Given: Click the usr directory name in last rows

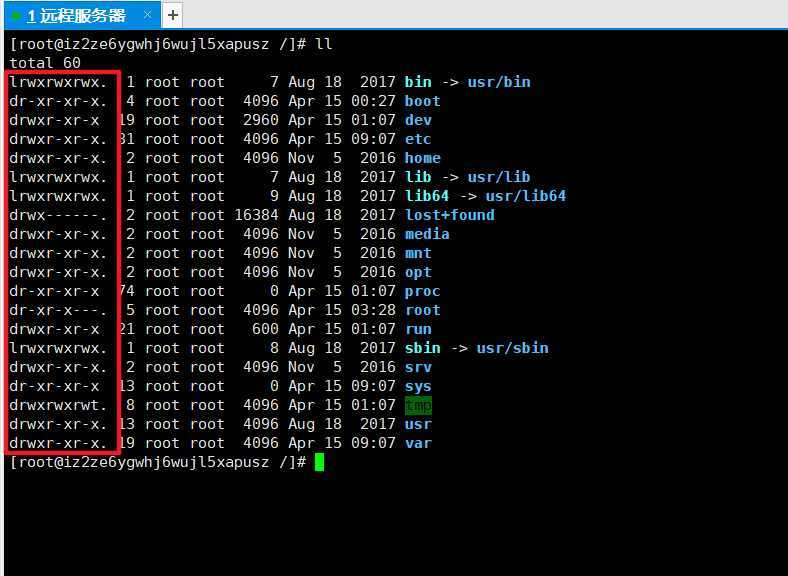Looking at the screenshot, I should tap(418, 424).
